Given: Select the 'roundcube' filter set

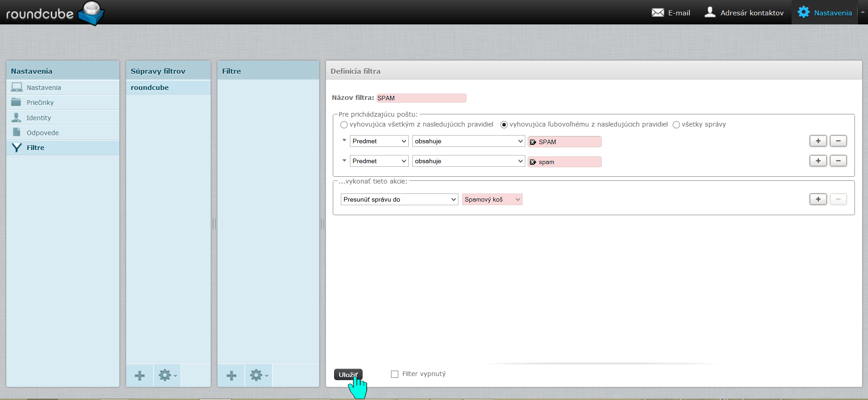Looking at the screenshot, I should (x=150, y=88).
